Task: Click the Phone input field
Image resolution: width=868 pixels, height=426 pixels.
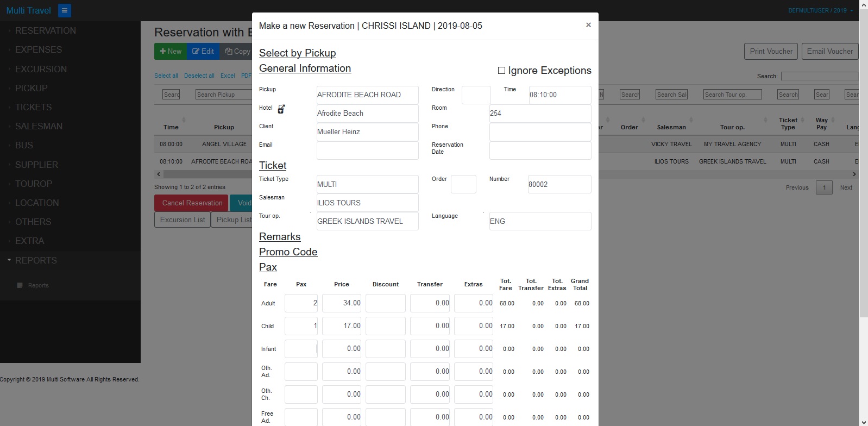Action: coord(540,132)
